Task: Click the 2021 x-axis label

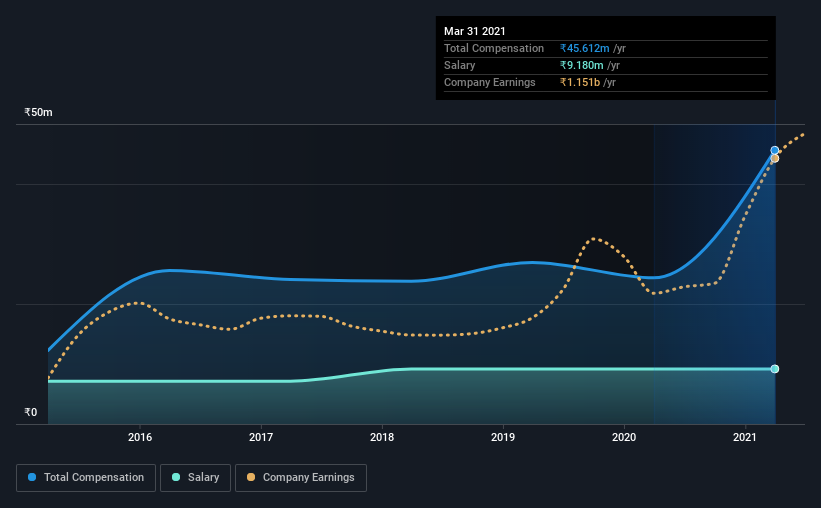Action: [x=745, y=437]
